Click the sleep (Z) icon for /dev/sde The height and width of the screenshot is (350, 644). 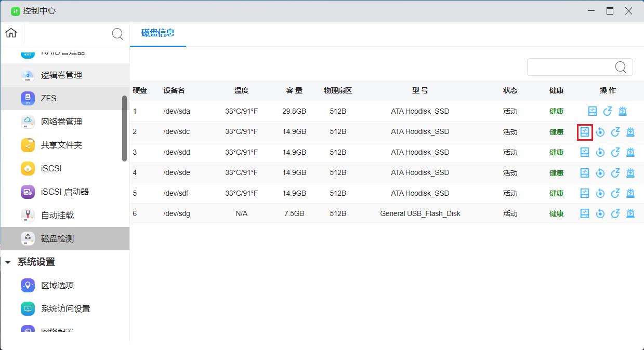click(x=615, y=173)
